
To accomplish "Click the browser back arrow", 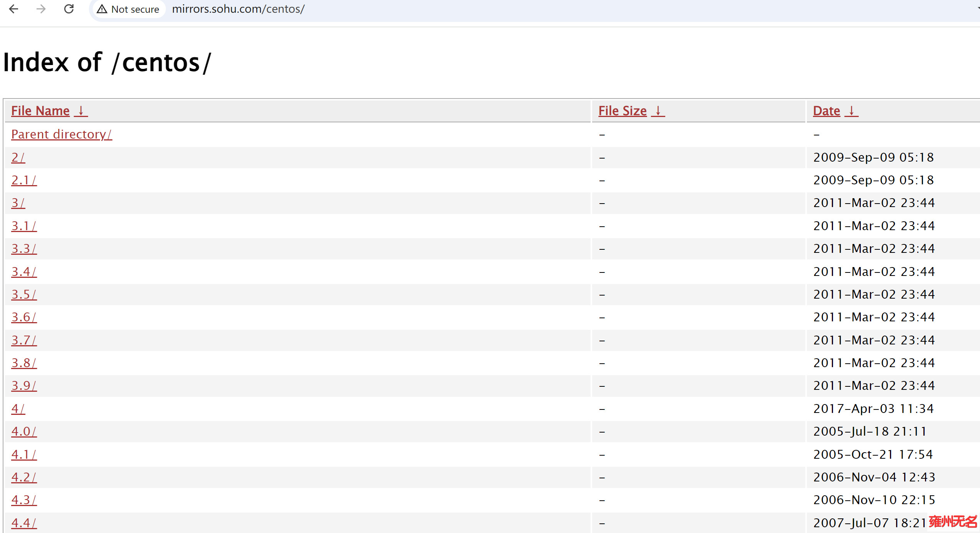I will pos(13,9).
